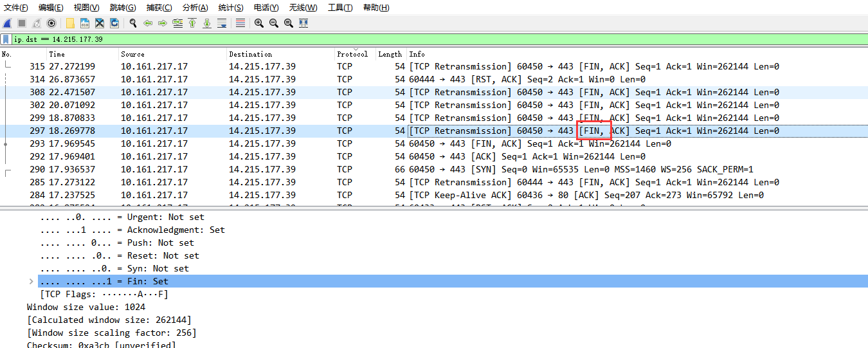
Task: Open the 跳转(G) menu
Action: [x=123, y=8]
